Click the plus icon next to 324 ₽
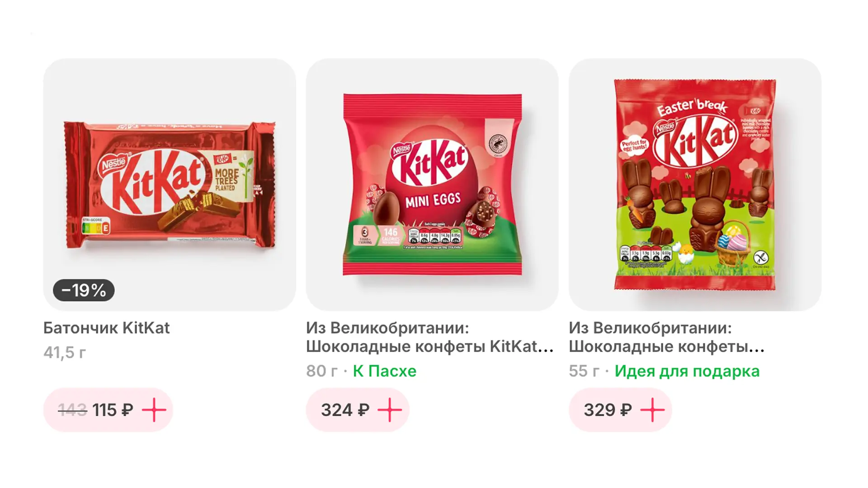Image resolution: width=868 pixels, height=488 pixels. click(x=390, y=410)
